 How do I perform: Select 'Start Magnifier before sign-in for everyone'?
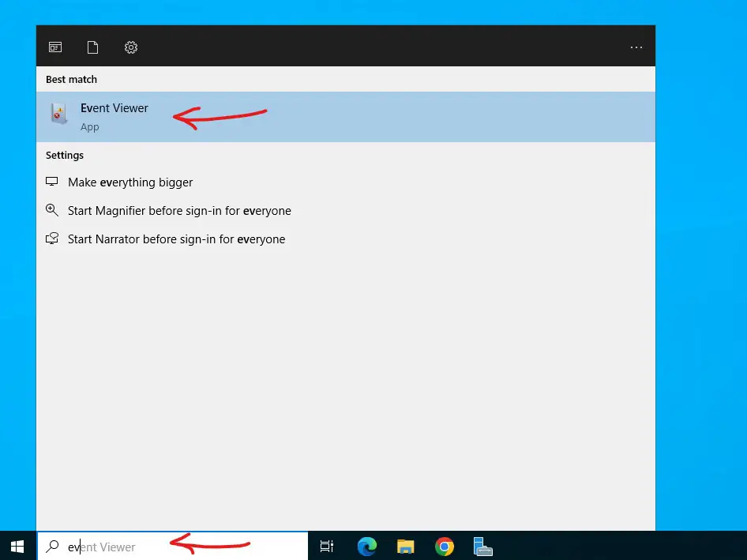click(179, 211)
